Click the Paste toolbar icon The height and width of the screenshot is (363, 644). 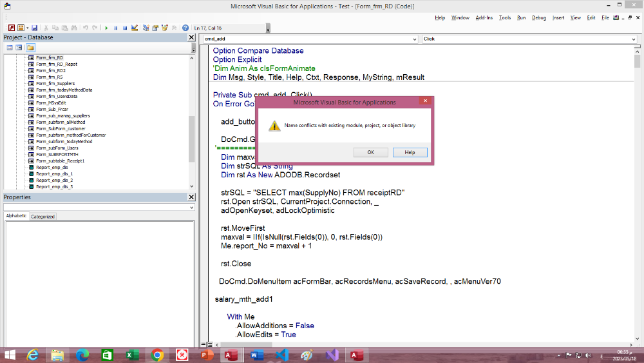tap(64, 28)
